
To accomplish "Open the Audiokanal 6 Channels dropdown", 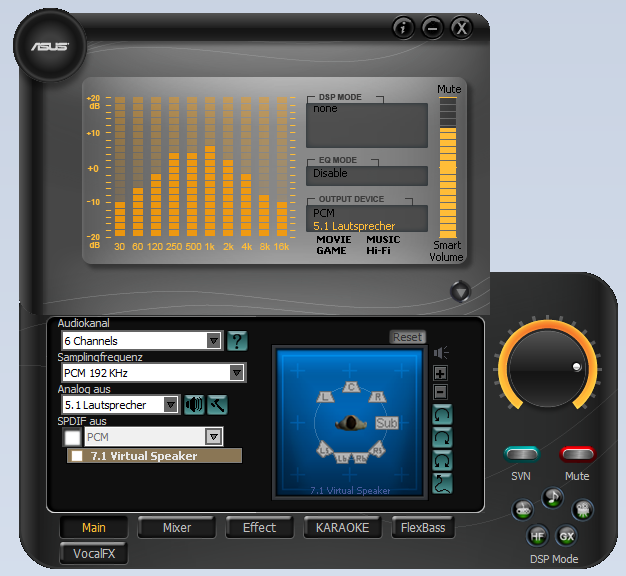I will 142,341.
